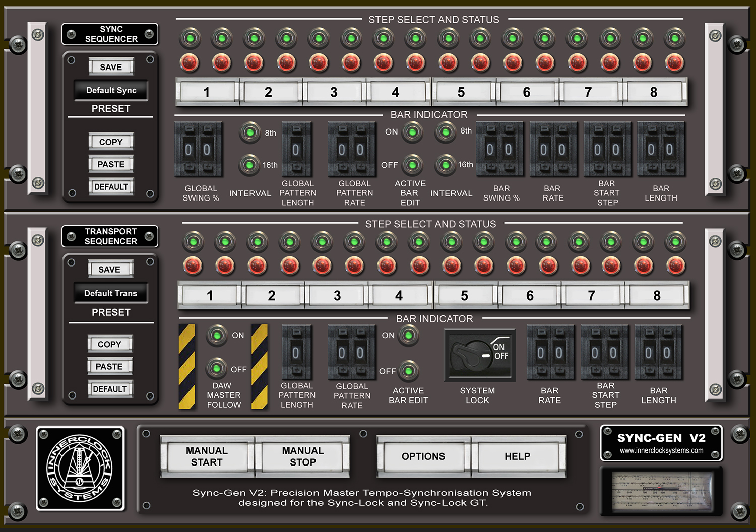Image resolution: width=756 pixels, height=532 pixels.
Task: Adjust Sync Global Pattern Length thumbwheel
Action: (x=296, y=150)
